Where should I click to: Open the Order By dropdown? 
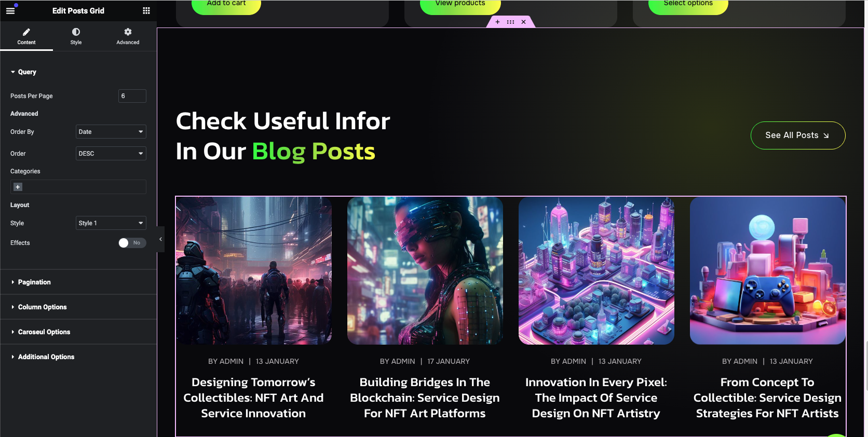point(111,132)
